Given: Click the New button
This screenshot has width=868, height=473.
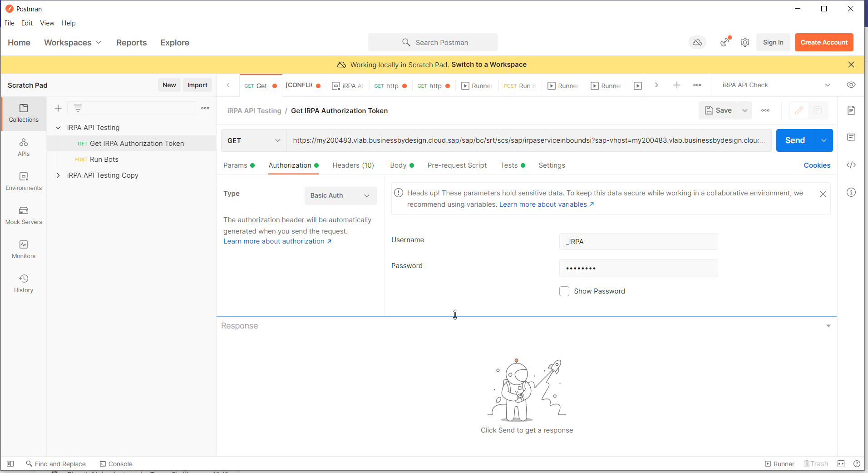Looking at the screenshot, I should point(169,85).
